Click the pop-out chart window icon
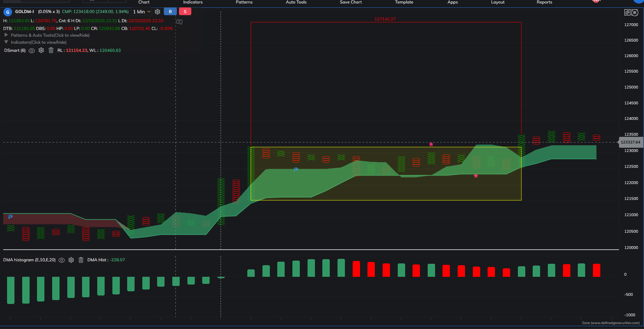The height and width of the screenshot is (329, 644). [627, 12]
